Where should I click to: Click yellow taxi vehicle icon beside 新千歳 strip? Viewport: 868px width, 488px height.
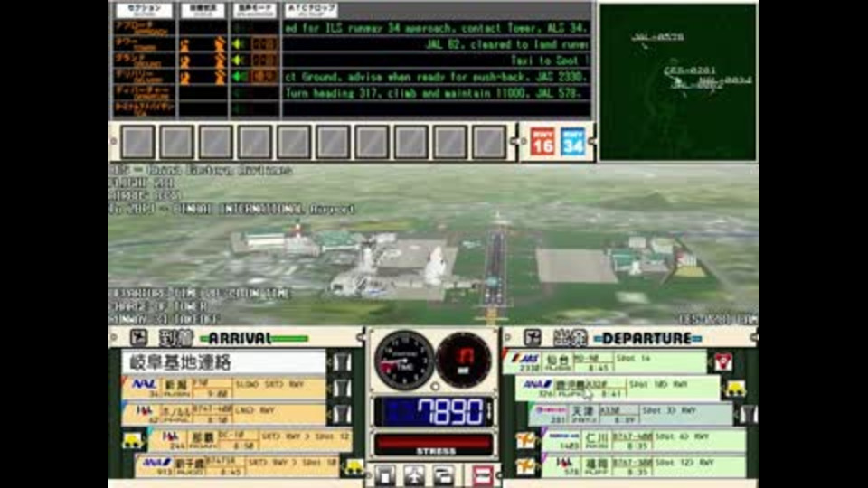pyautogui.click(x=354, y=466)
